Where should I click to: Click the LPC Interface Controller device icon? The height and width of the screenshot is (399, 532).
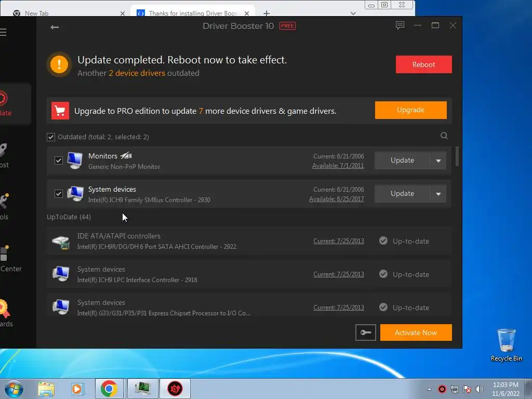coord(61,274)
